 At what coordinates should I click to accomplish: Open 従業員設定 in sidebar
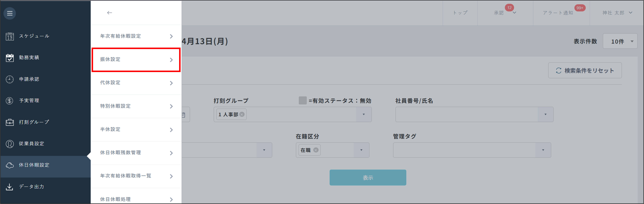(45, 144)
